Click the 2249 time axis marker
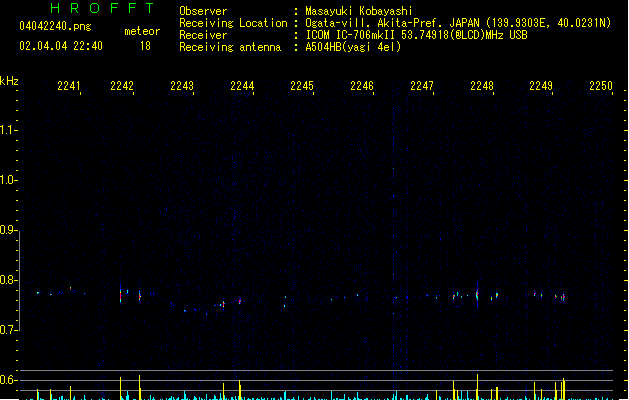 [541, 86]
